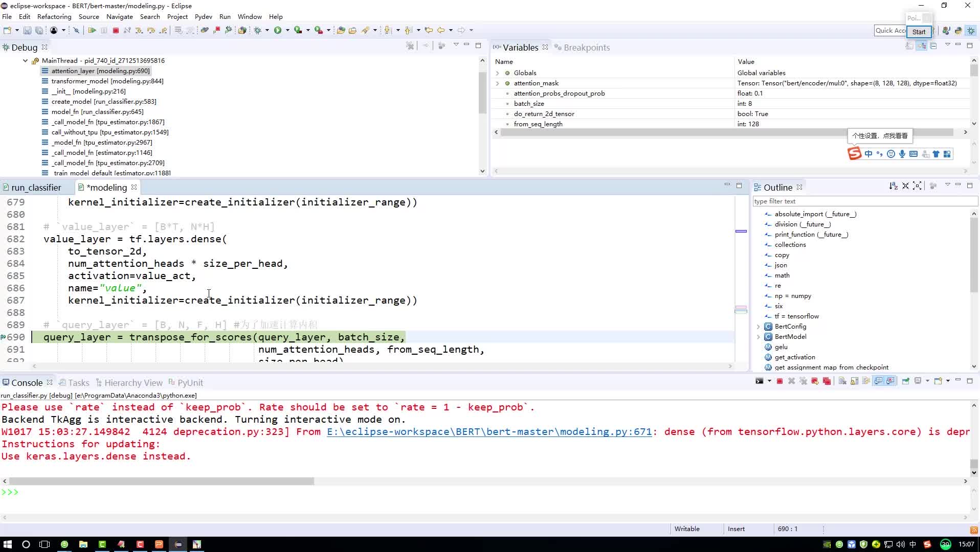
Task: Select transformer_model [modeling.py:844] stack frame
Action: [x=107, y=81]
